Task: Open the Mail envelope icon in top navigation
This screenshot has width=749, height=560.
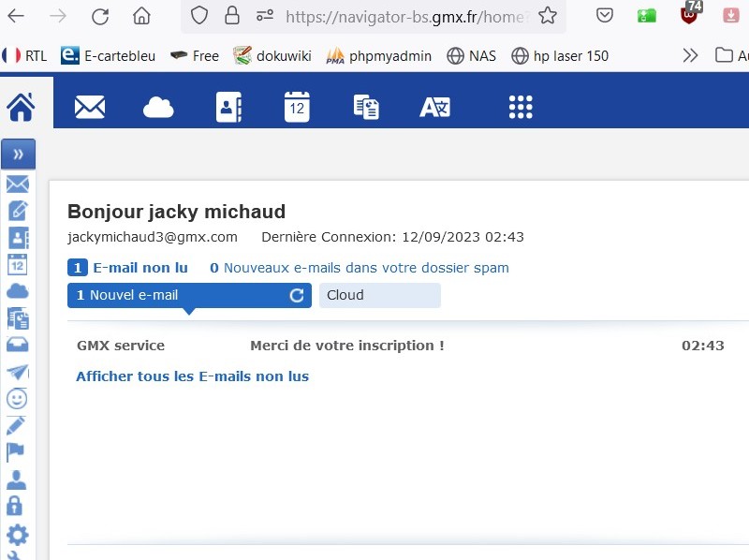Action: 90,107
